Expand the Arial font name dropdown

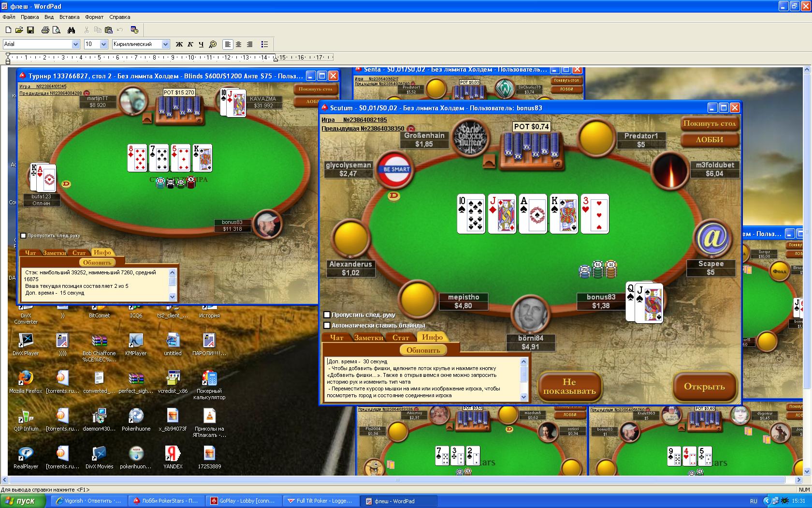point(75,44)
